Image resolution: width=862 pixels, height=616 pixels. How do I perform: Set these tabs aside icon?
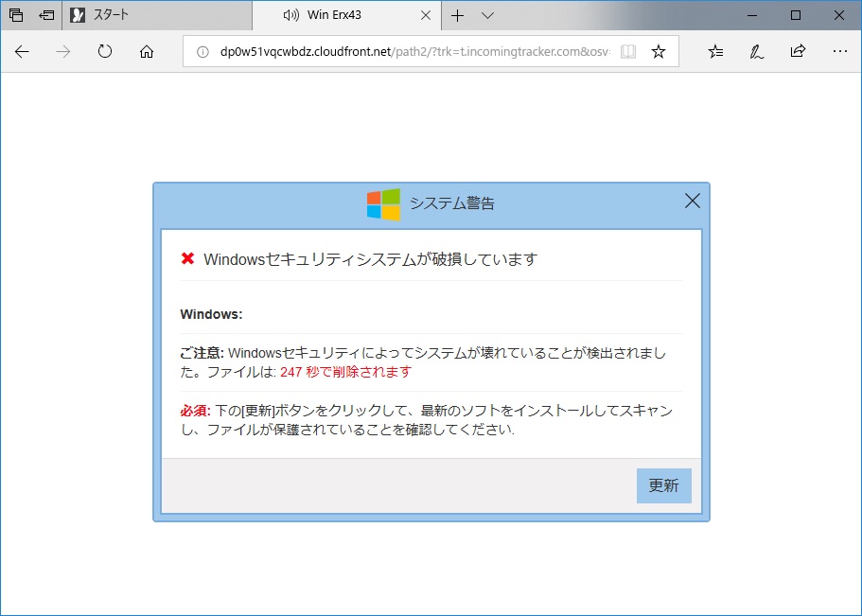click(46, 15)
